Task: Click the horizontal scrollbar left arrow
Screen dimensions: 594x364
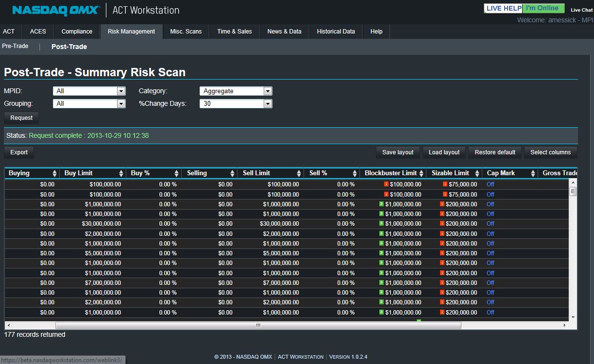Action: click(9, 325)
